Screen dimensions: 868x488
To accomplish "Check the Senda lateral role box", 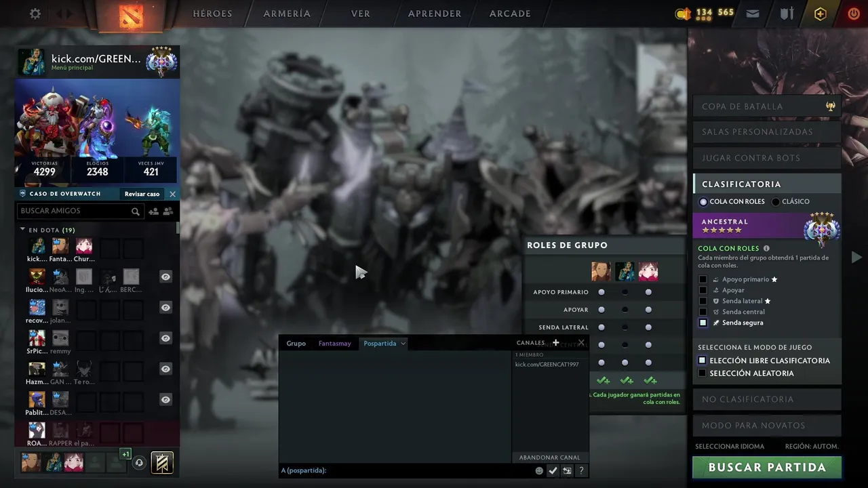I will 703,301.
